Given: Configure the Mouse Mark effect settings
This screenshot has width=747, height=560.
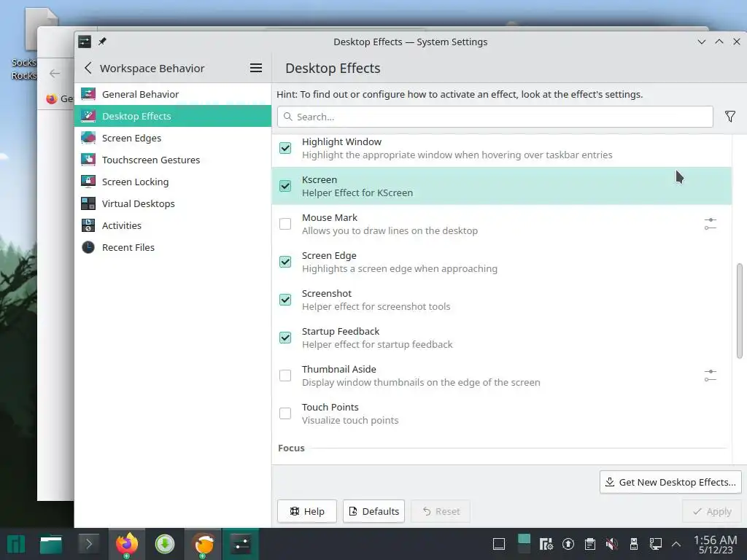Looking at the screenshot, I should 711,224.
